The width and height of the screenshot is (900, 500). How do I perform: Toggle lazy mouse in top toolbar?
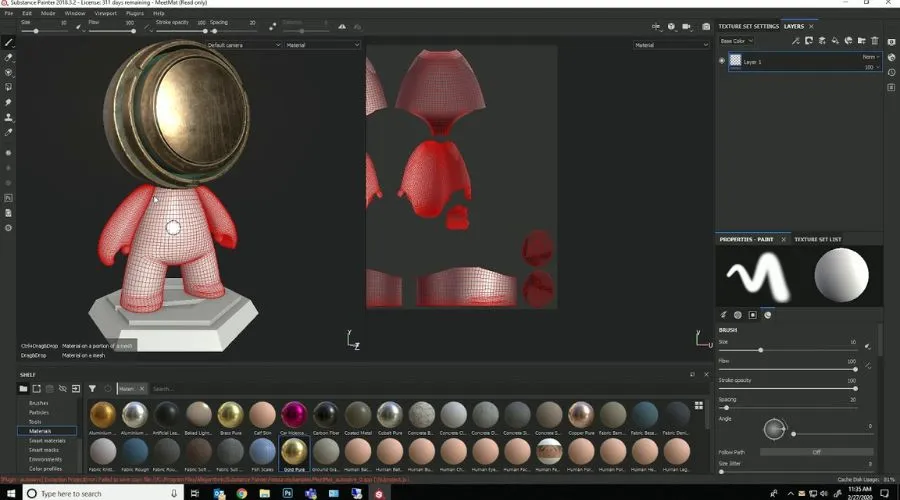pos(273,26)
